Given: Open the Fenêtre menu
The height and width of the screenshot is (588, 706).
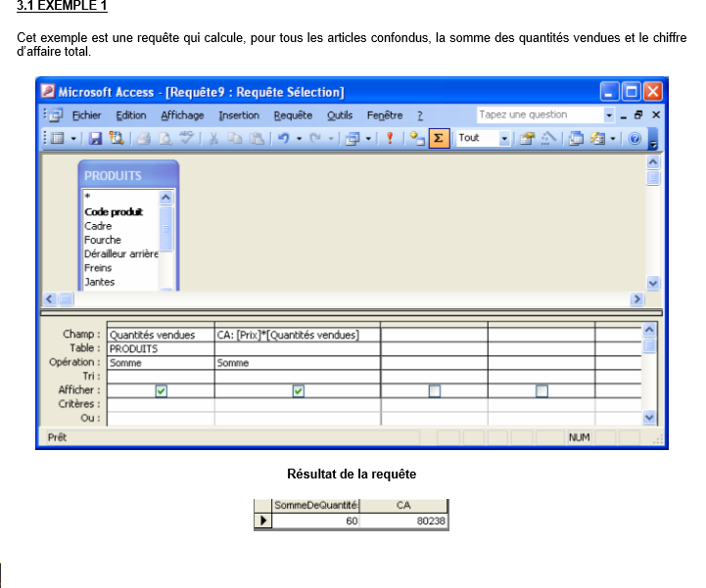Looking at the screenshot, I should click(x=385, y=115).
